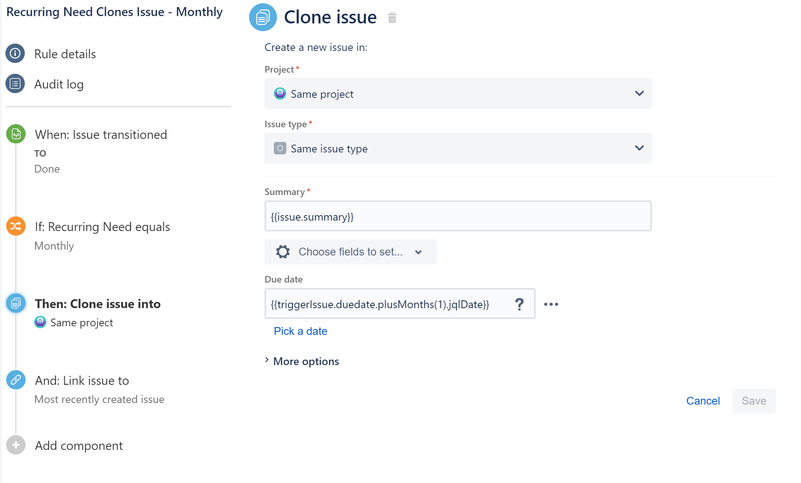Click Same project avatar under Then step
This screenshot has width=801, height=483.
coord(40,322)
